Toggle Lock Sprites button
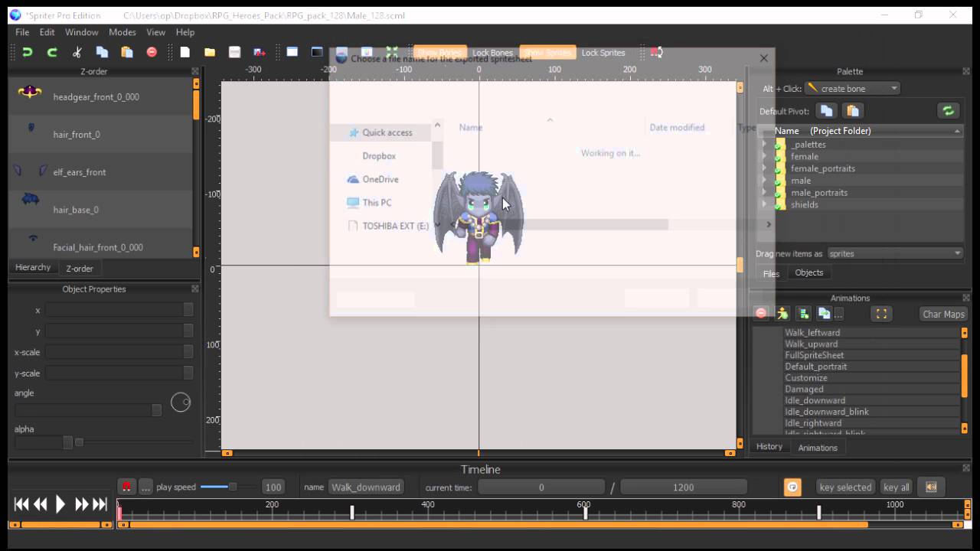 click(603, 53)
